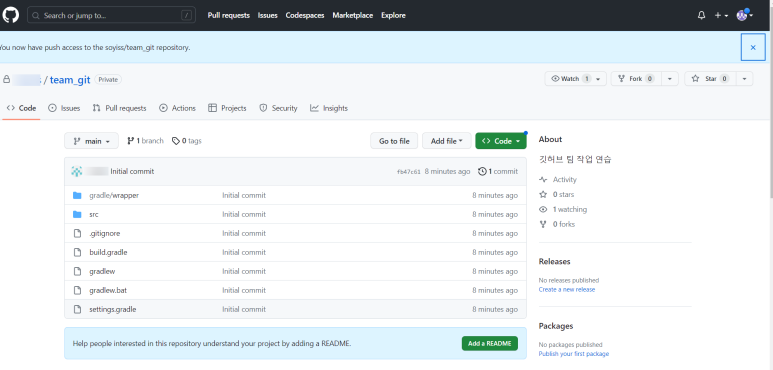Click Initial commit in the src row
Viewport: 773px width, 370px height.
pyautogui.click(x=244, y=214)
